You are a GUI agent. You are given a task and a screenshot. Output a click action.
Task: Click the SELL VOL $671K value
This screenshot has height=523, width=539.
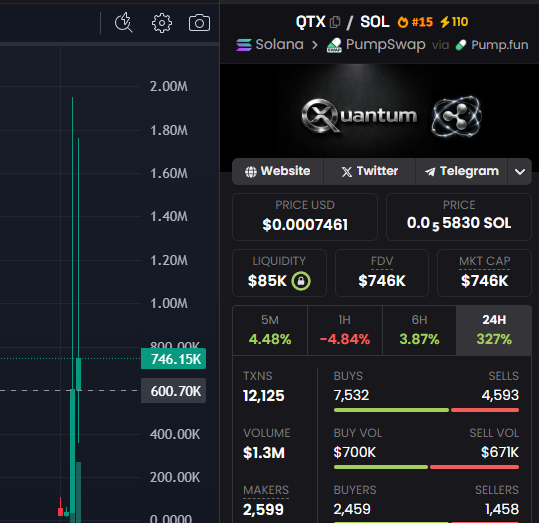click(500, 452)
